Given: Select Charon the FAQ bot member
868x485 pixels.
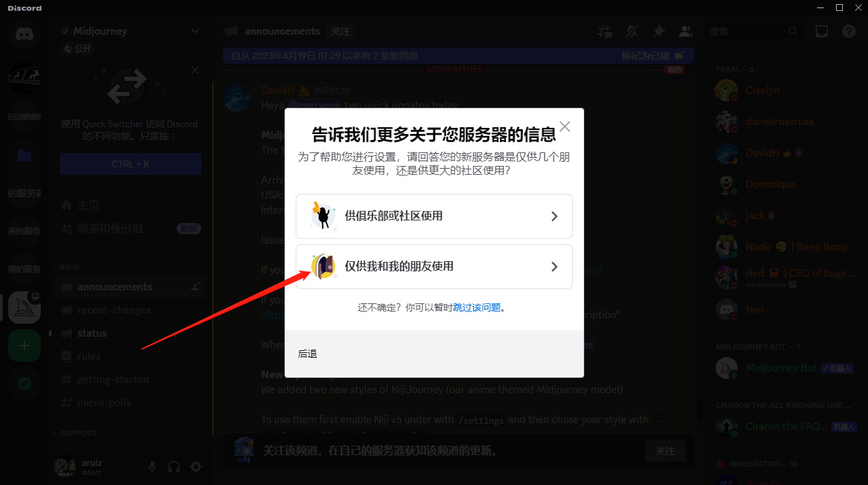Looking at the screenshot, I should point(786,427).
